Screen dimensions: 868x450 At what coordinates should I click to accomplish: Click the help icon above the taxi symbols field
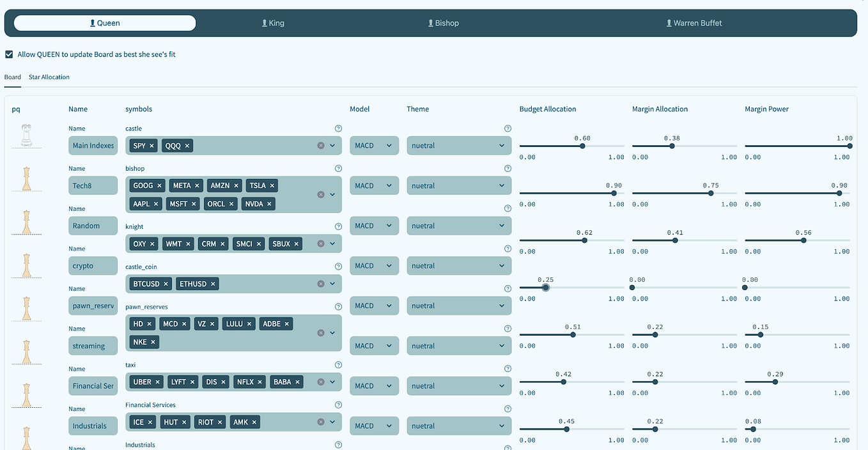tap(338, 364)
